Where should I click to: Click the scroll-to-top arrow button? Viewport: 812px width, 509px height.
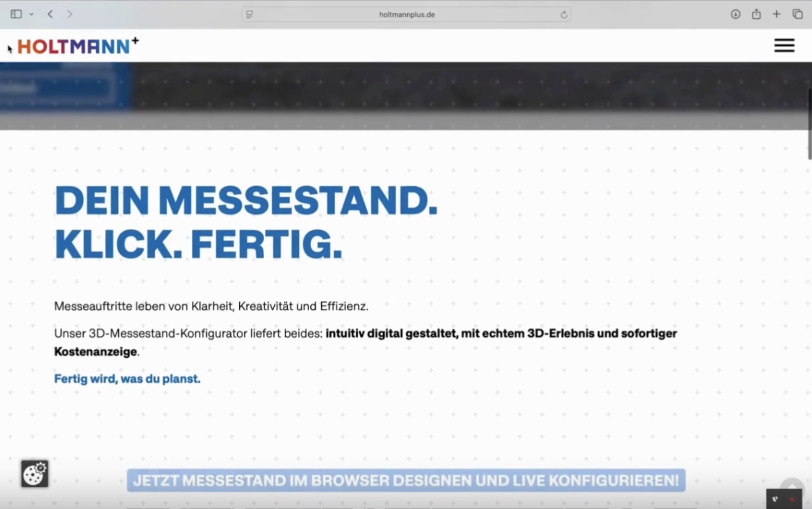click(791, 484)
